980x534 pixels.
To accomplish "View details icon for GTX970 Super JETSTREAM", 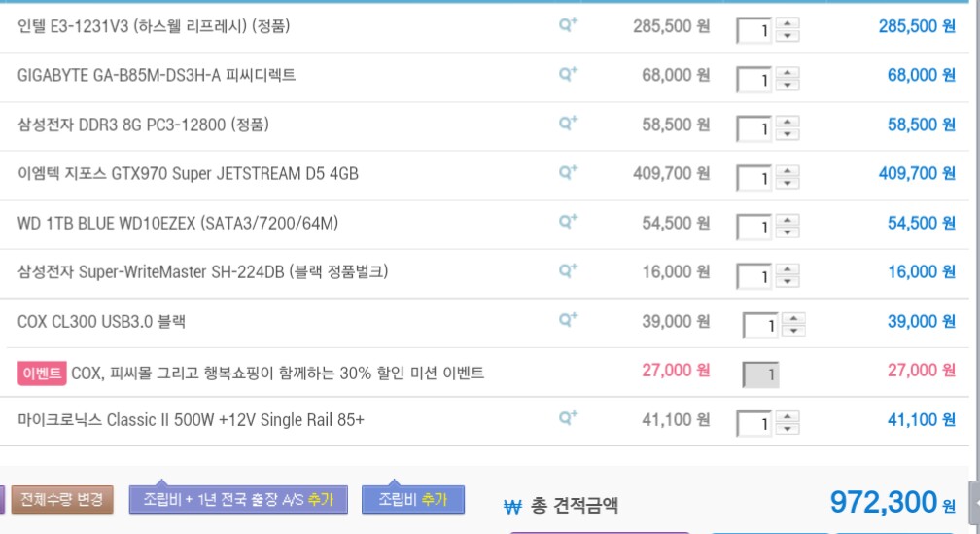I will [x=568, y=172].
